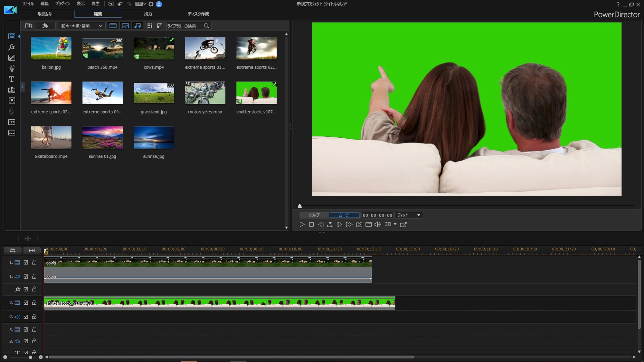Click the plugin puzzle-piece icon
Screen dimensions: 644x362
pos(45,26)
